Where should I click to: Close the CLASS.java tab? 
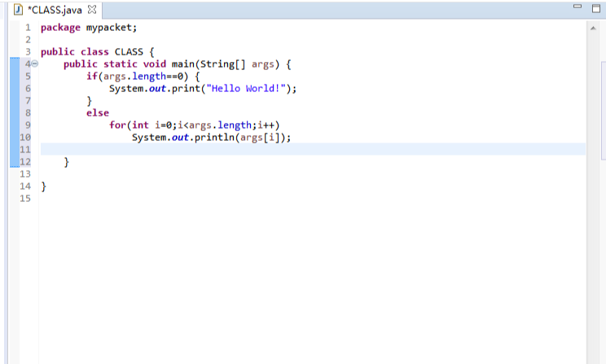[x=92, y=10]
